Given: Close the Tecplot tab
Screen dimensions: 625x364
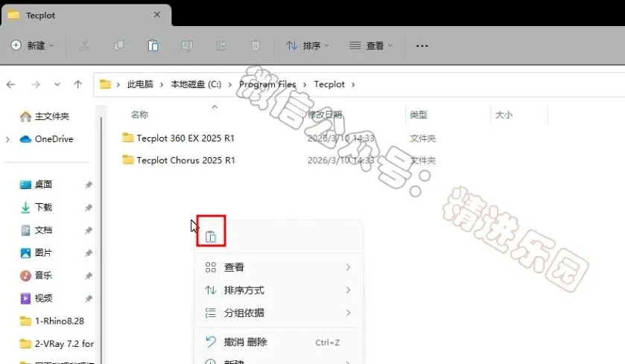Looking at the screenshot, I should coord(157,15).
